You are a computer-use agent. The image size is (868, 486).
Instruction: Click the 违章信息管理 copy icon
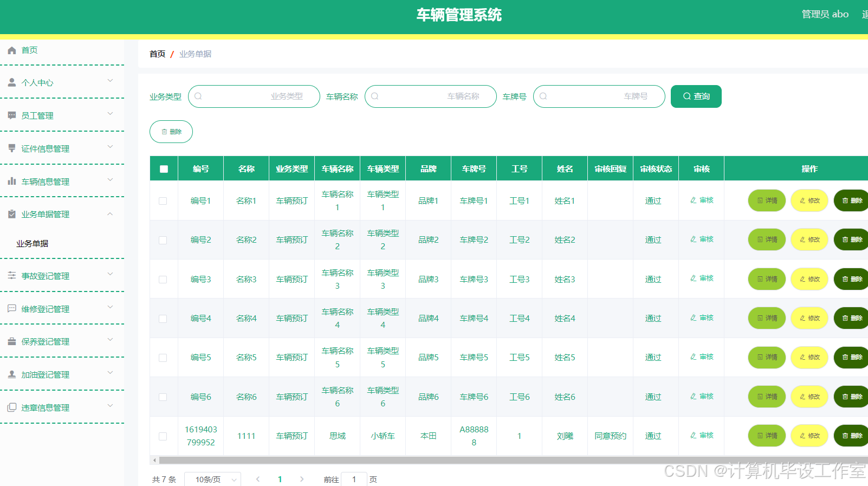pyautogui.click(x=12, y=407)
